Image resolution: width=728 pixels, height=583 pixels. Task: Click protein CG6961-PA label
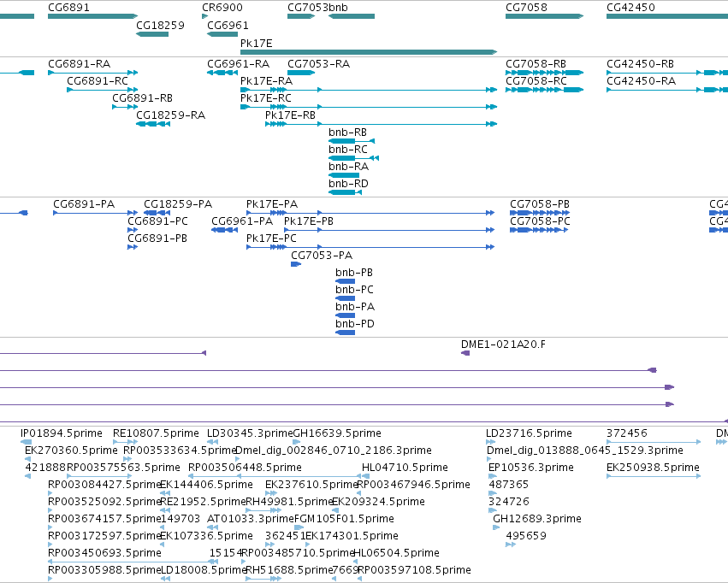[x=242, y=221]
